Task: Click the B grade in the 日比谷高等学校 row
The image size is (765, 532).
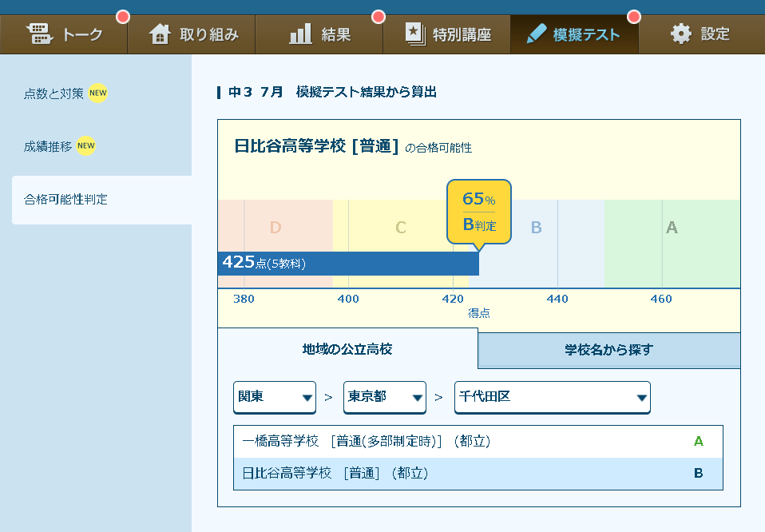Action: pos(698,473)
